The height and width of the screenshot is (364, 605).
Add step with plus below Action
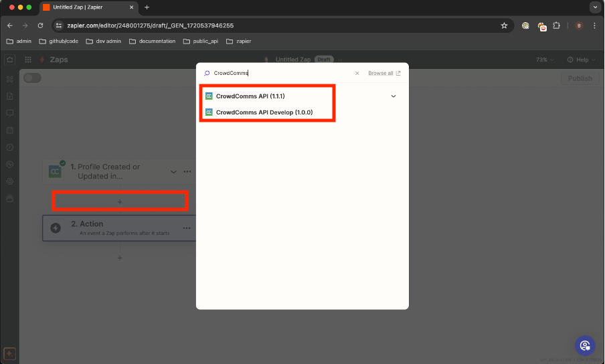point(120,258)
